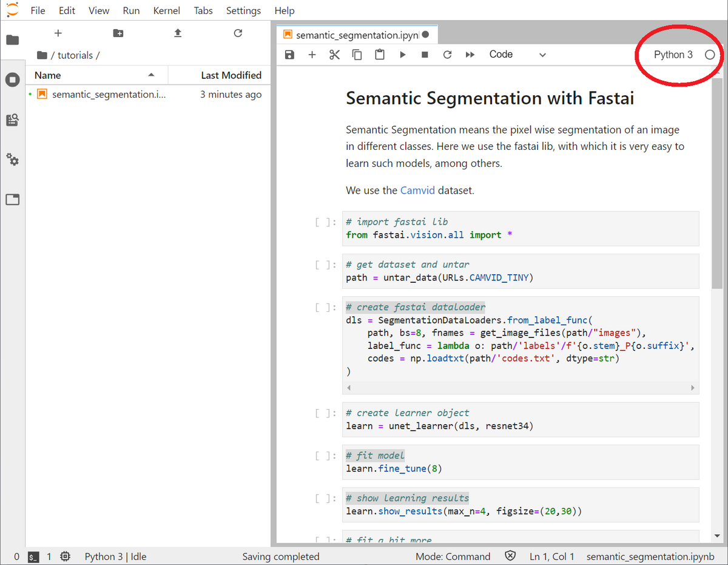Open the Commands palette sidebar icon
Screen dimensions: 728x565
click(x=12, y=120)
